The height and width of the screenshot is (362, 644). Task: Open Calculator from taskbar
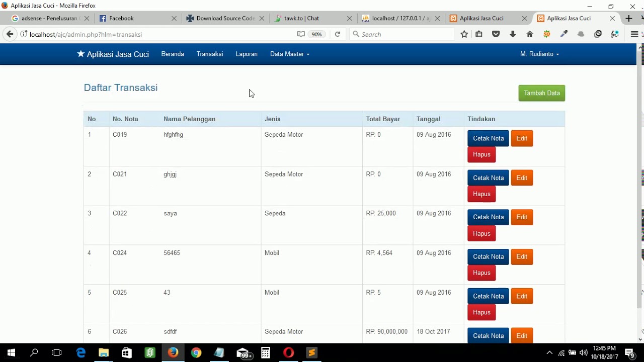pos(266,352)
